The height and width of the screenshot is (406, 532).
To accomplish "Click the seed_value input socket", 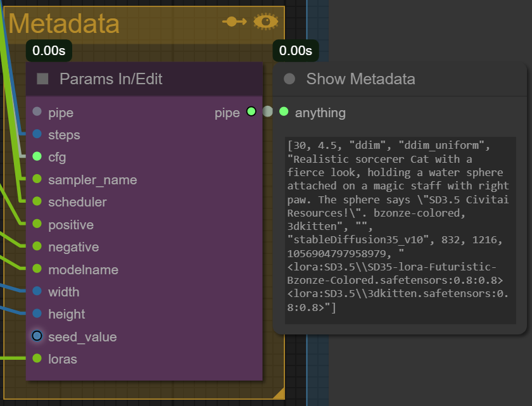I will tap(37, 336).
